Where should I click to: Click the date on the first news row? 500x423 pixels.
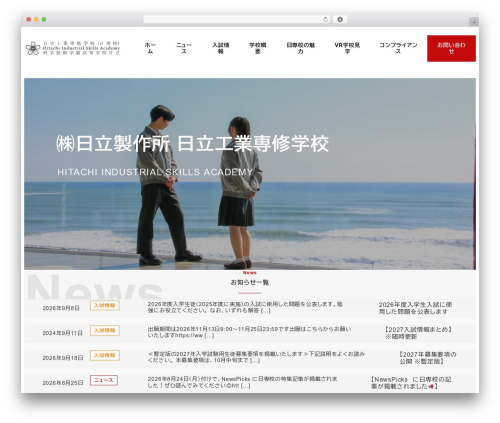(61, 308)
